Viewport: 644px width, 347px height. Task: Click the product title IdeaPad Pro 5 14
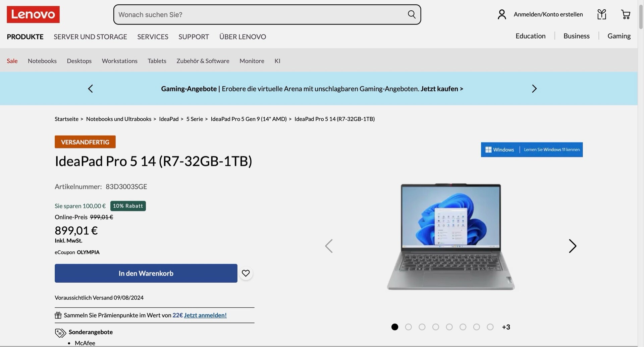[x=153, y=161]
